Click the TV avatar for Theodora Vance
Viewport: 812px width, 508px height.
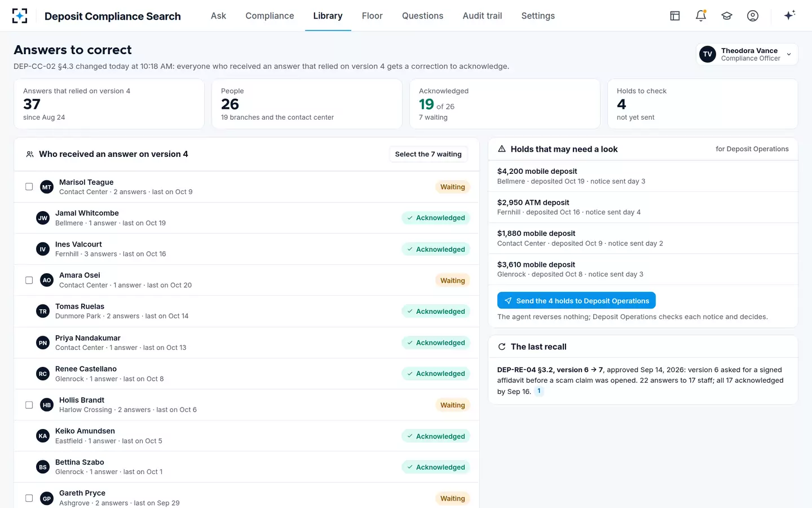(x=708, y=54)
